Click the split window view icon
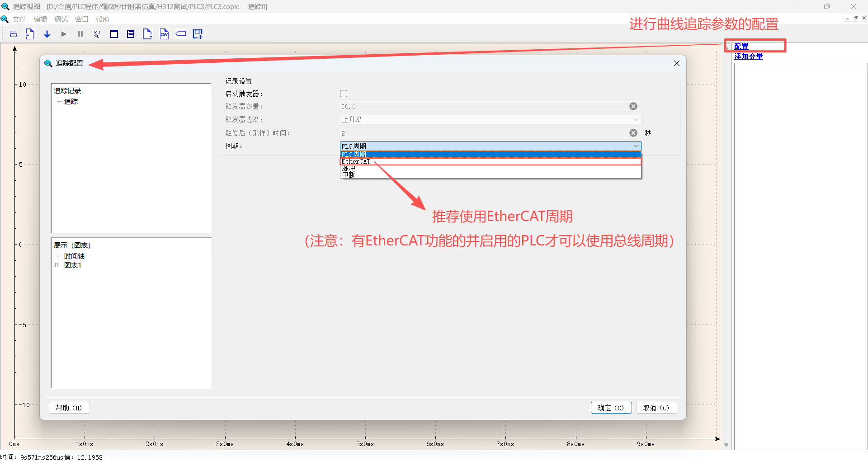Image resolution: width=868 pixels, height=461 pixels. (x=131, y=34)
